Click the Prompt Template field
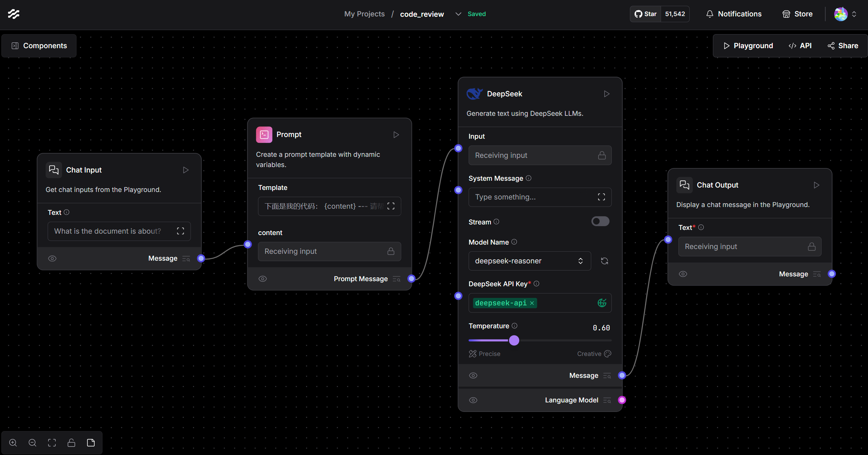Image resolution: width=868 pixels, height=455 pixels. tap(330, 206)
